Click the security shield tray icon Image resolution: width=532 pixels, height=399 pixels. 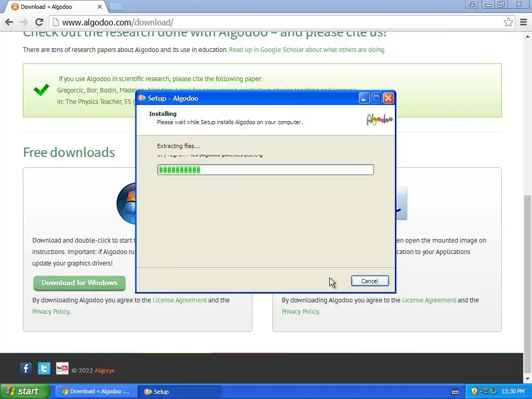click(474, 392)
